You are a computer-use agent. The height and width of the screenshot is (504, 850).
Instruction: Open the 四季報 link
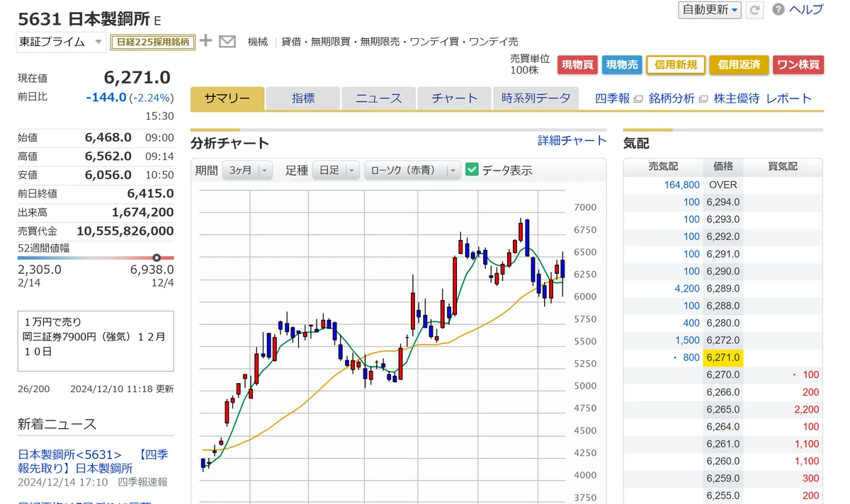pos(613,98)
